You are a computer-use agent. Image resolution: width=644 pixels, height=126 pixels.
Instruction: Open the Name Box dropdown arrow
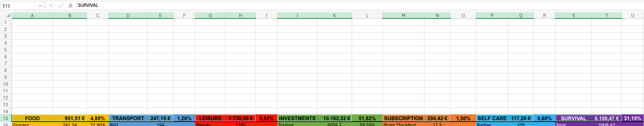click(40, 6)
